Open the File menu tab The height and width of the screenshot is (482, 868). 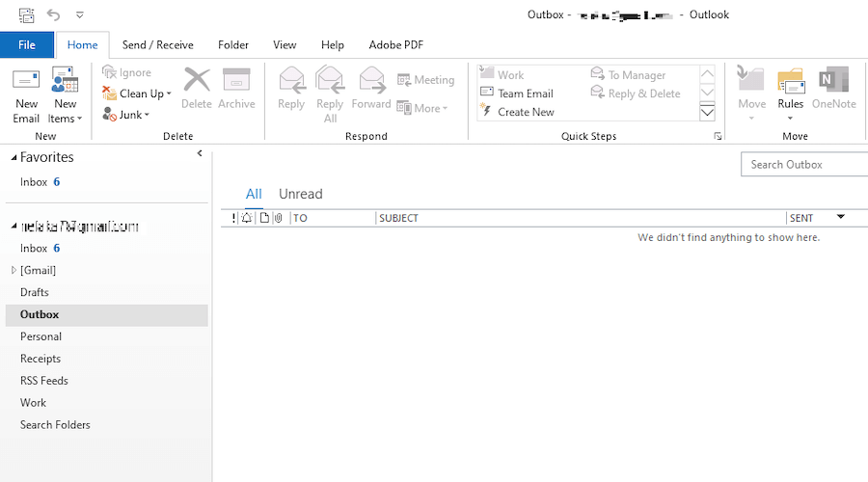(27, 44)
